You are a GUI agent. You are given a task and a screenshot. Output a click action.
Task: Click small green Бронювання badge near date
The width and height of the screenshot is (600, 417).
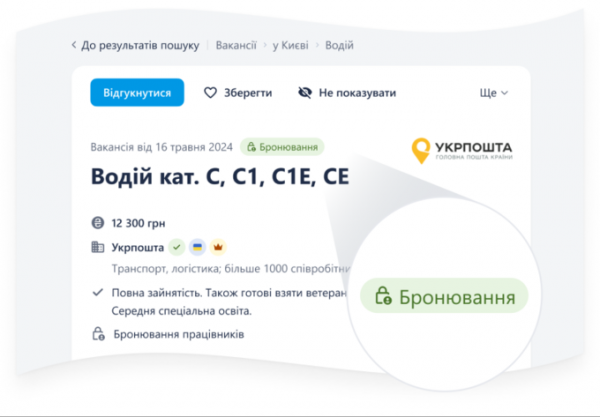[x=282, y=147]
